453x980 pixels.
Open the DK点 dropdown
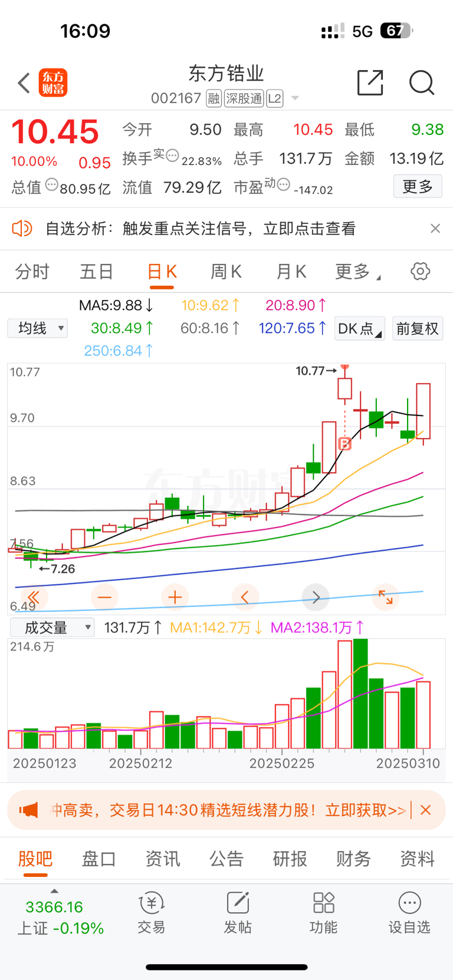click(x=359, y=328)
